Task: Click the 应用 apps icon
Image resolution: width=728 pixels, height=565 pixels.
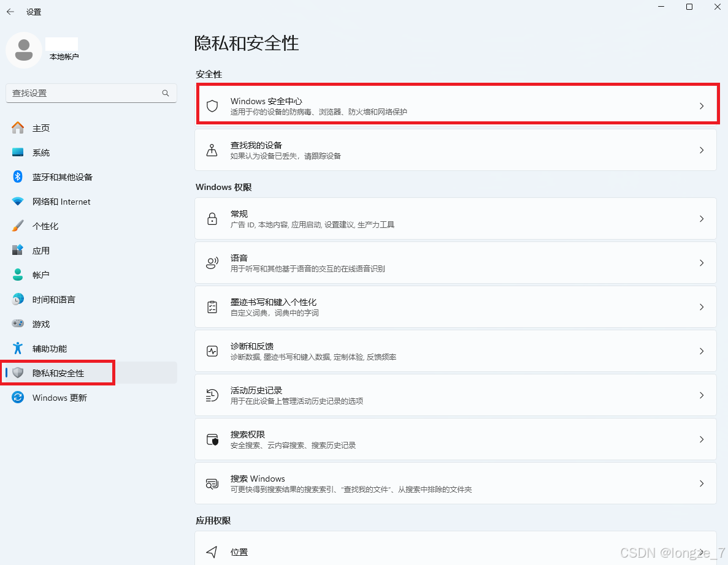Action: (18, 250)
